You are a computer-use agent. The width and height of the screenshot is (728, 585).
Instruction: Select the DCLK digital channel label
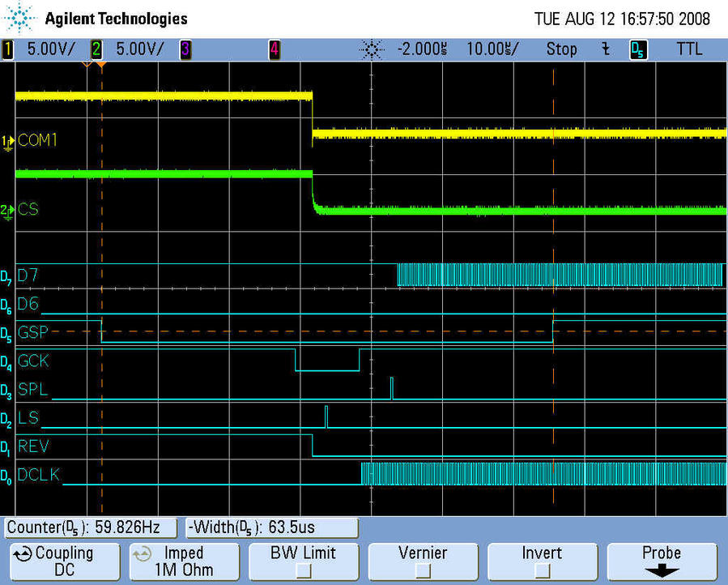[x=39, y=475]
